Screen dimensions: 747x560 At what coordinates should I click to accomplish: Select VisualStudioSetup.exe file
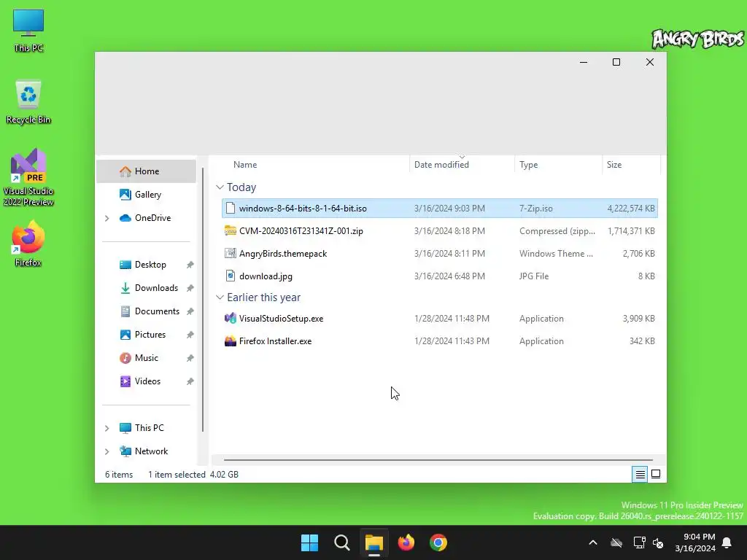[440, 319]
